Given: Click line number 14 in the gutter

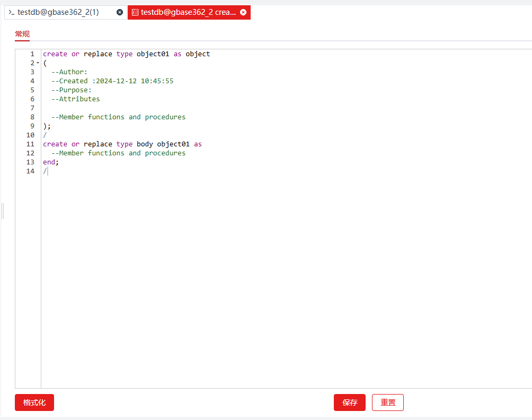Looking at the screenshot, I should click(31, 171).
